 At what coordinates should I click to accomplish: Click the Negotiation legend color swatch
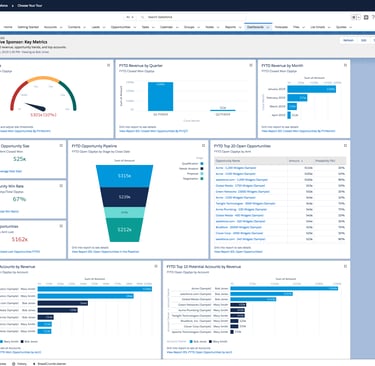[202, 179]
